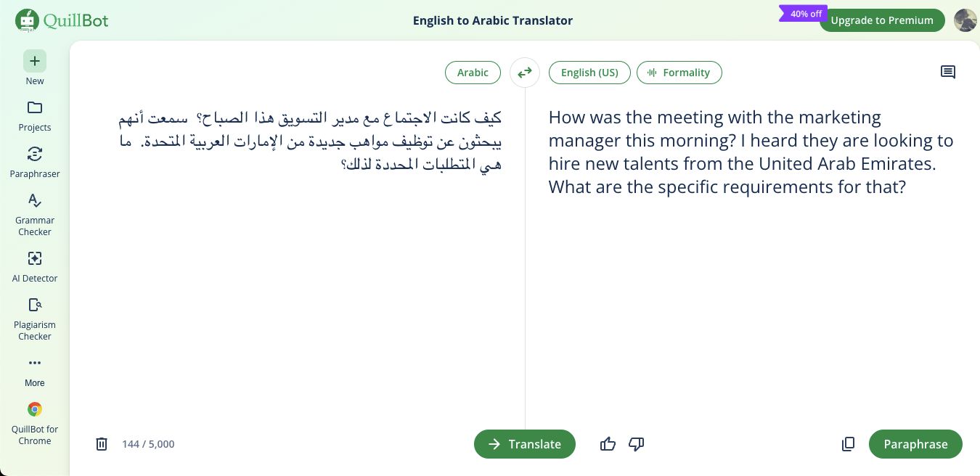Copy the translated English text
The width and height of the screenshot is (980, 476).
(x=848, y=443)
